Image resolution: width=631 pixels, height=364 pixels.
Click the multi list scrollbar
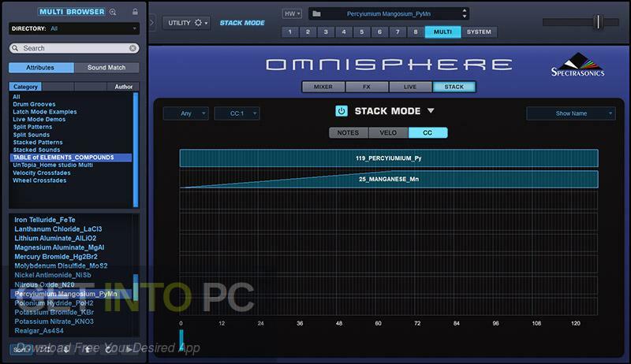tap(136, 287)
